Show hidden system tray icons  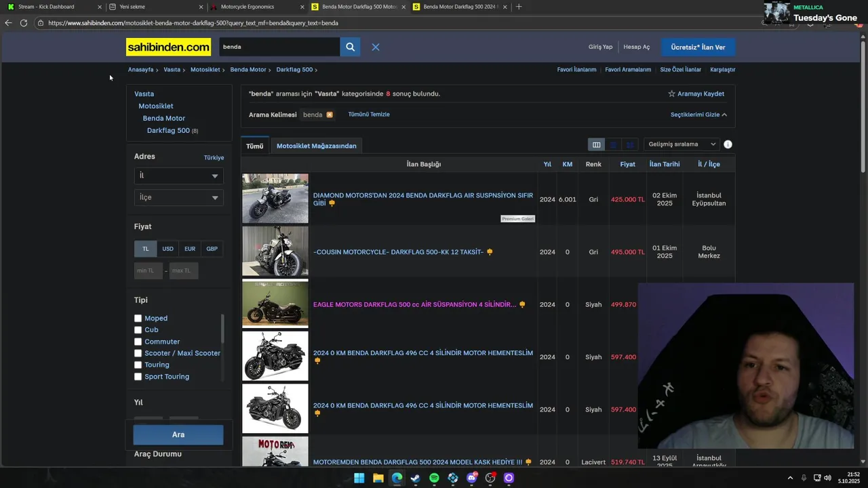point(790,478)
